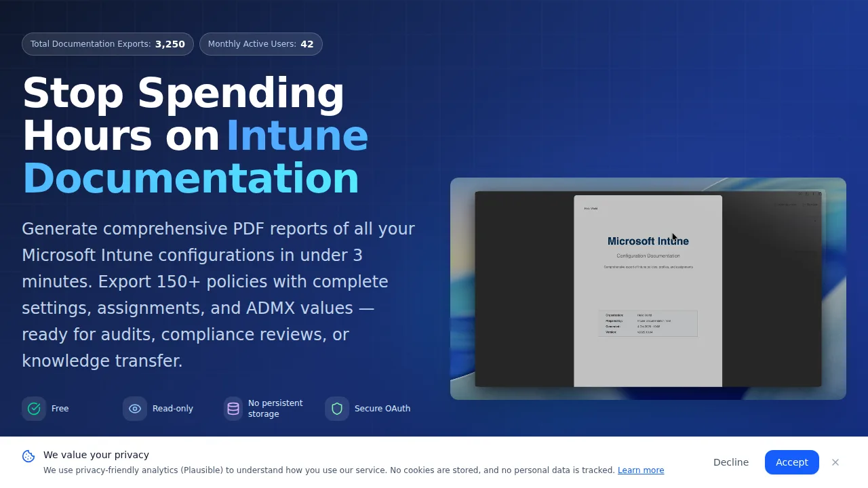Accept the privacy analytics notice
Viewport: 868px width, 488px height.
tap(792, 462)
